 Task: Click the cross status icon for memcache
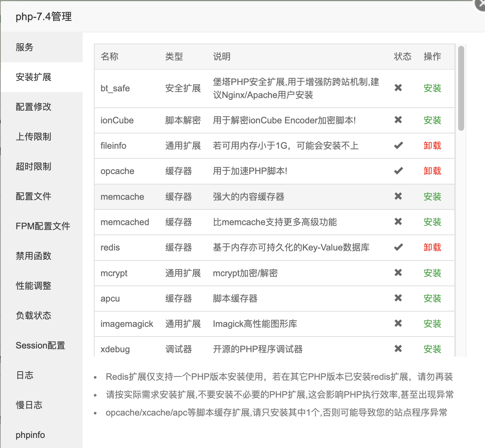398,196
